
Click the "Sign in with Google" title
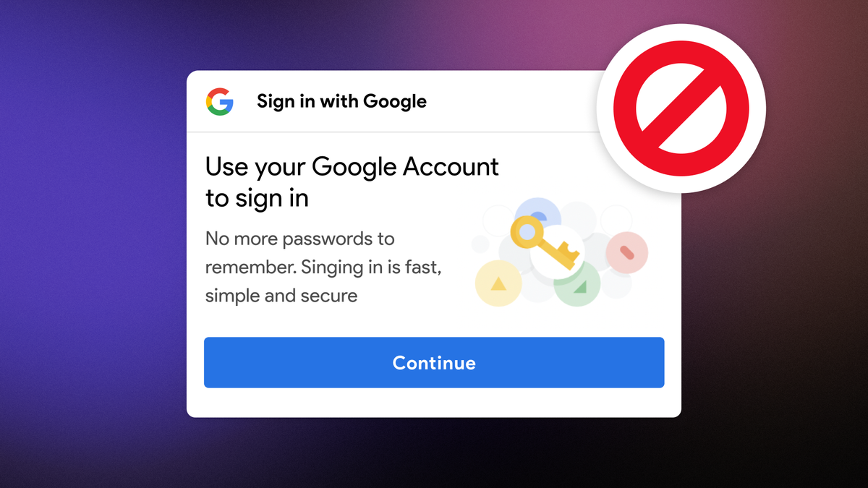coord(341,102)
